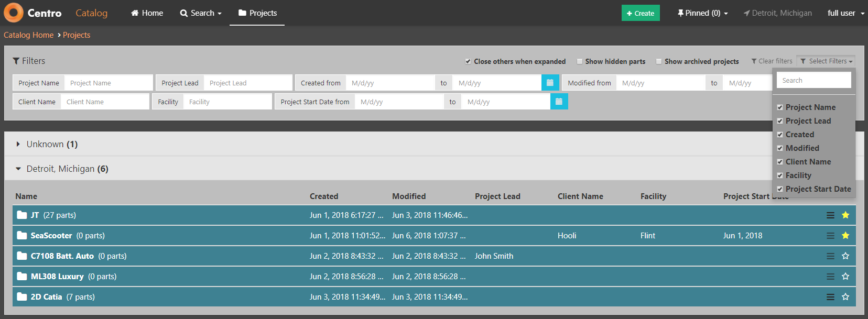The width and height of the screenshot is (868, 319).
Task: Enable Show hidden parts checkbox
Action: [x=580, y=61]
